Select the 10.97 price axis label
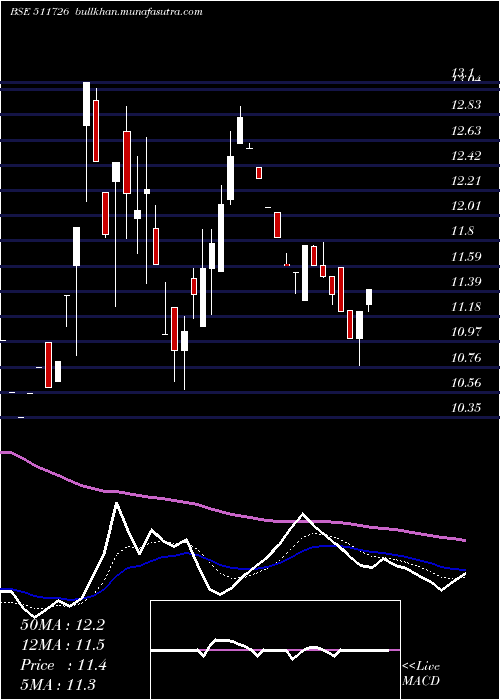 pos(467,332)
